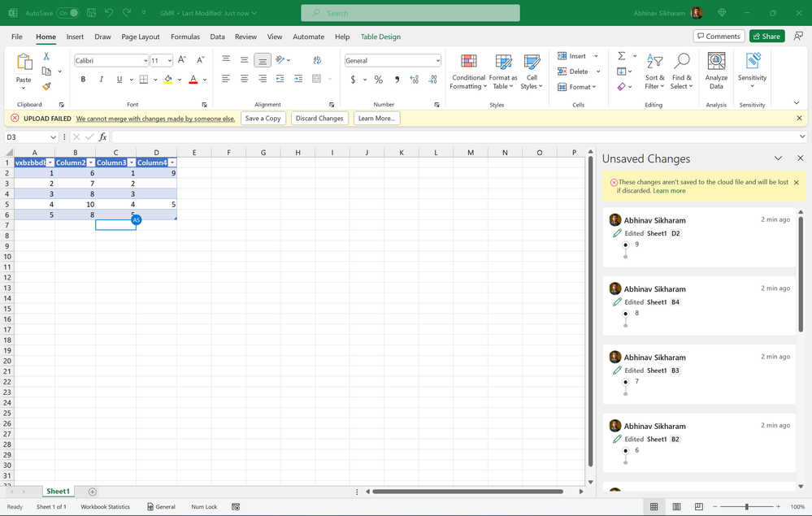Click the AutoSum sigma icon

pos(622,56)
